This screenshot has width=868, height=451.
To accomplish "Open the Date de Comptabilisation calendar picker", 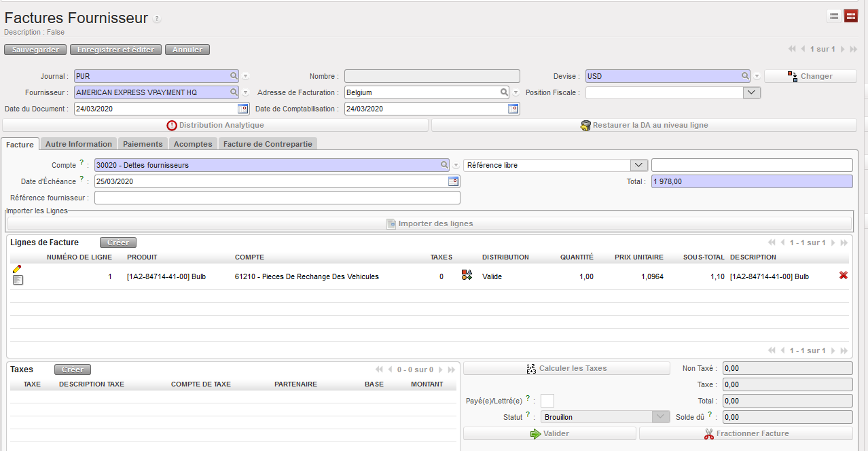I will pyautogui.click(x=513, y=109).
